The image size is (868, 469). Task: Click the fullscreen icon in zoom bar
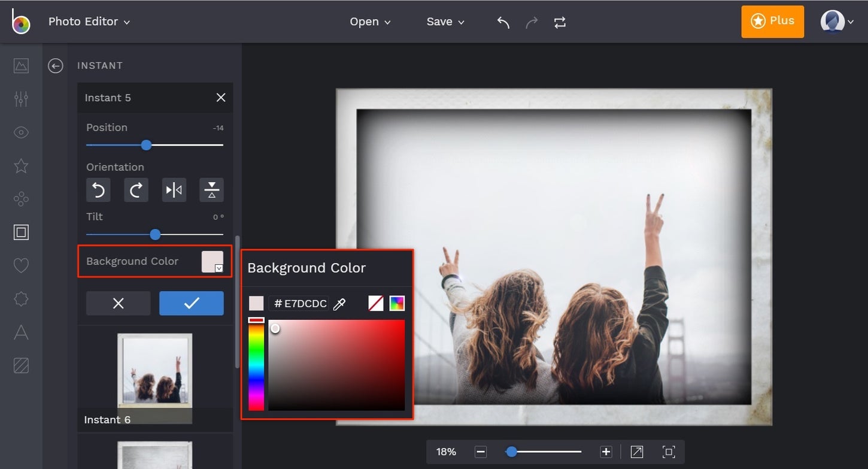click(669, 452)
